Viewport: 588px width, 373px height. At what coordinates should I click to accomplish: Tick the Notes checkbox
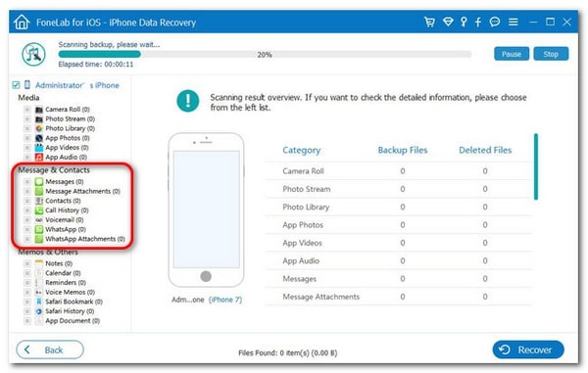coord(27,263)
